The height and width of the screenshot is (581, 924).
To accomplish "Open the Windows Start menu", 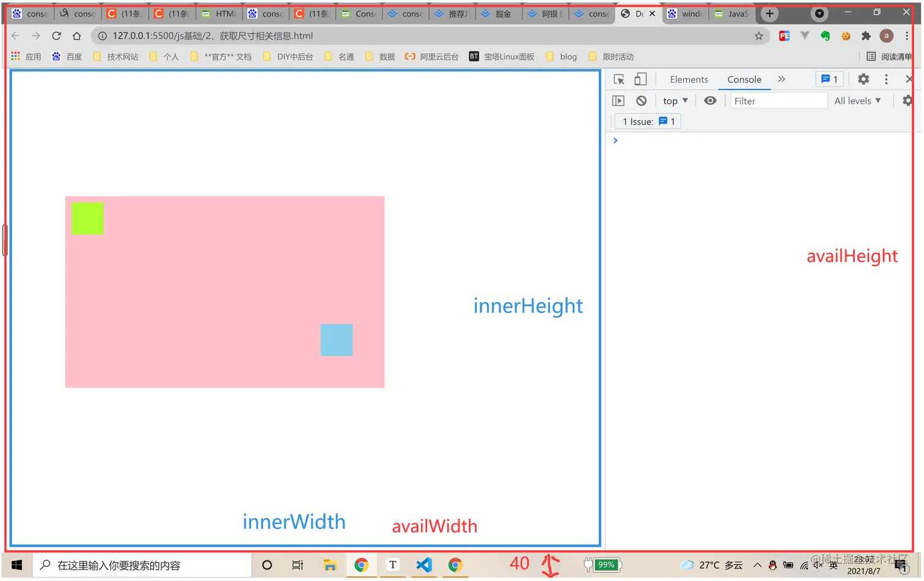I will coord(16,566).
